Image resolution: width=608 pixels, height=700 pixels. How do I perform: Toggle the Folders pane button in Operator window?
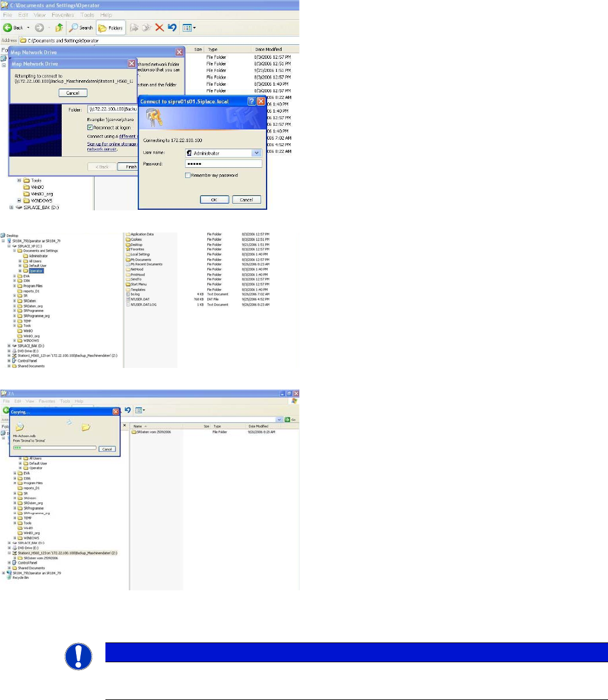pyautogui.click(x=111, y=28)
